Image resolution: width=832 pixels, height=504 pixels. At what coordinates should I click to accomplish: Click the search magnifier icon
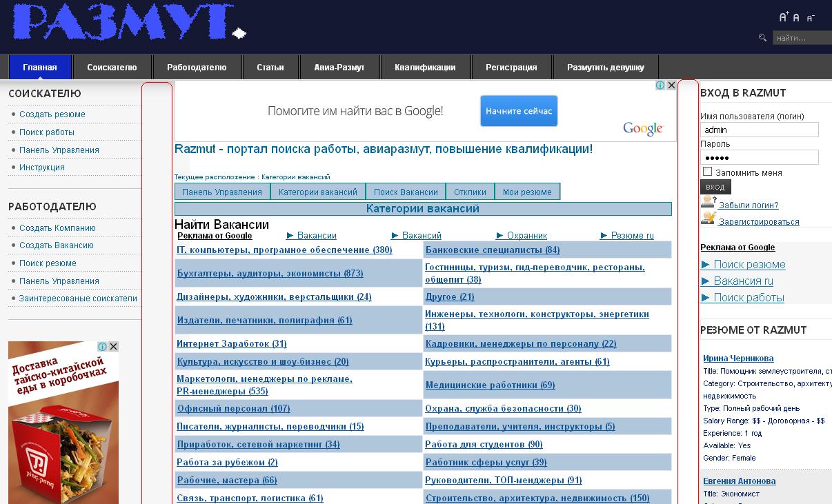[762, 38]
